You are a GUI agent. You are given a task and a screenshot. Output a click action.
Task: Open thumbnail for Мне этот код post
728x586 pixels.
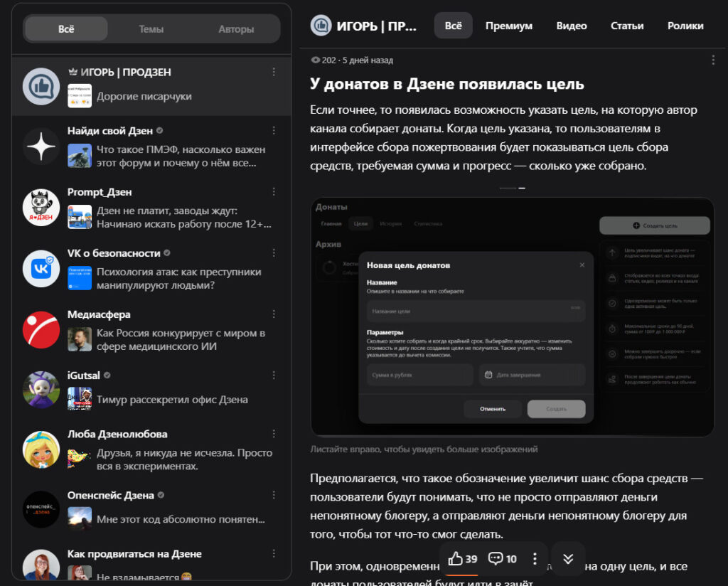pyautogui.click(x=80, y=518)
